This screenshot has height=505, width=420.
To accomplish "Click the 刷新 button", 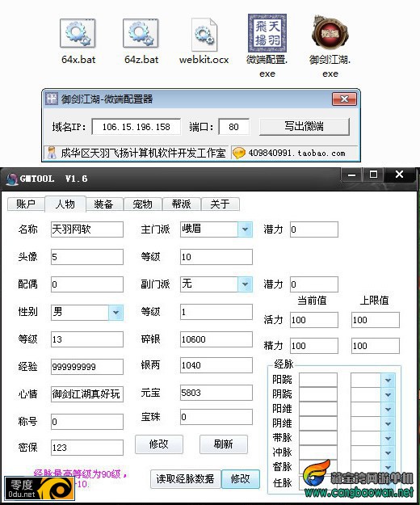I will click(224, 444).
